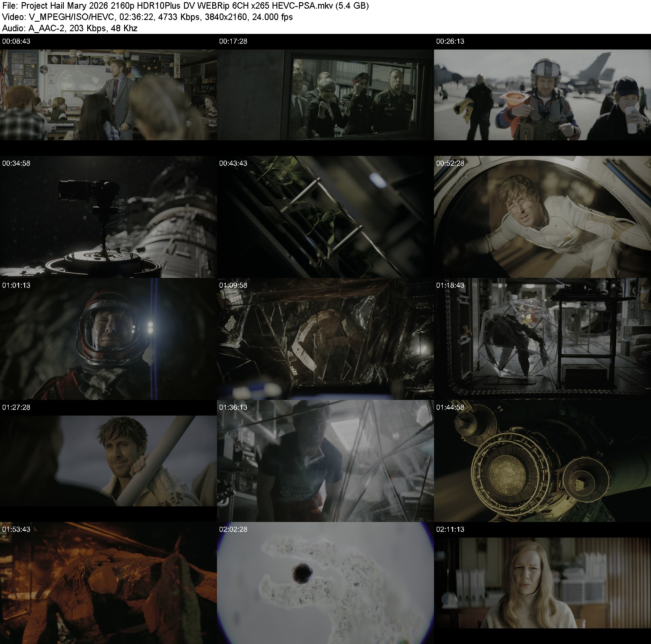The height and width of the screenshot is (644, 651).
Task: Select the 00:17:28 timestamp label
Action: 233,41
